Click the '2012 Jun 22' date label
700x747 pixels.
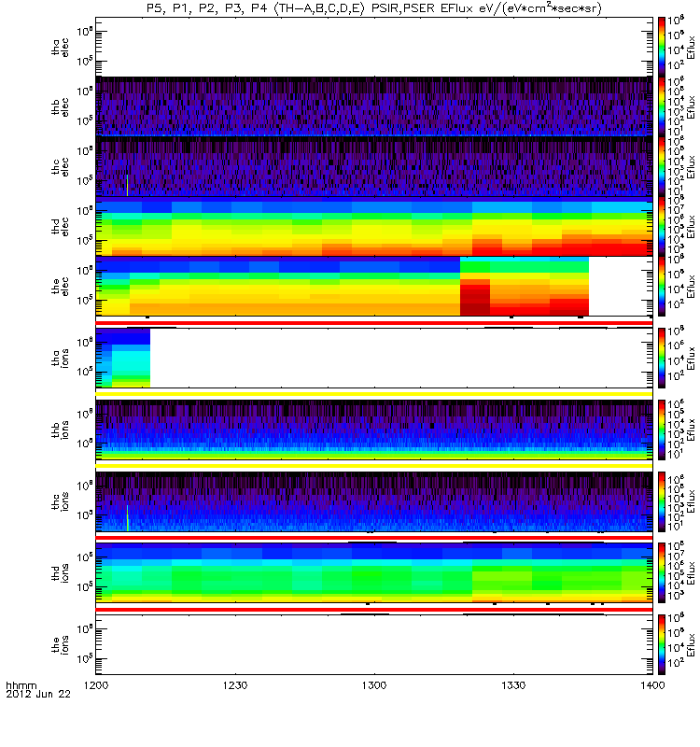(38, 694)
